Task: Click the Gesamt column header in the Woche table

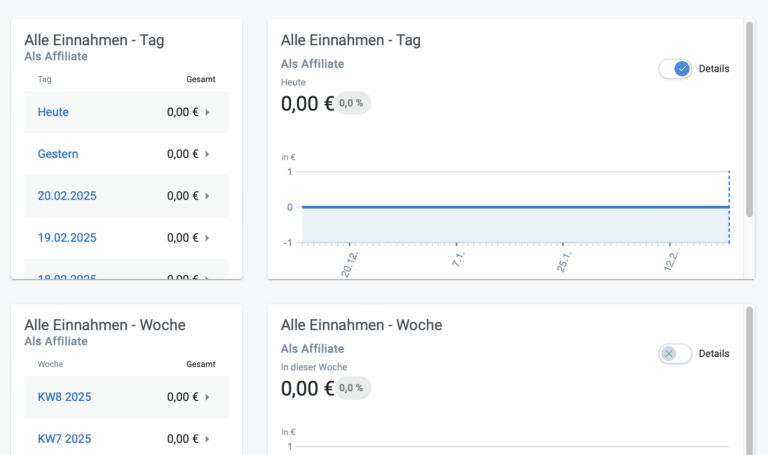Action: (200, 364)
